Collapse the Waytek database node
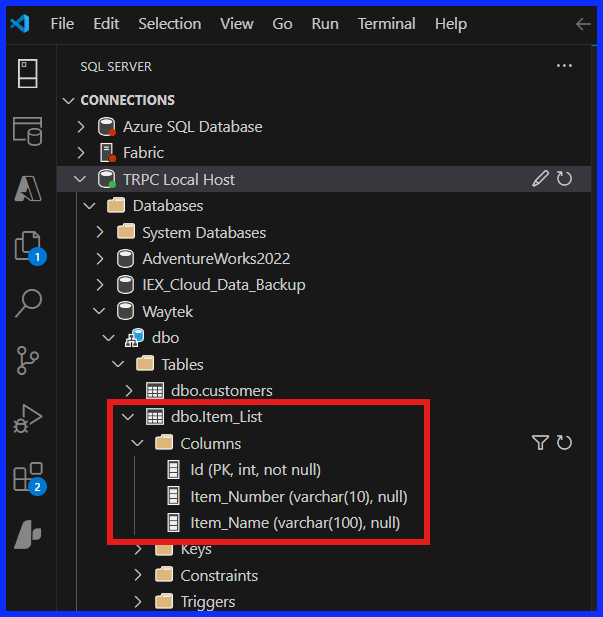 tap(99, 311)
